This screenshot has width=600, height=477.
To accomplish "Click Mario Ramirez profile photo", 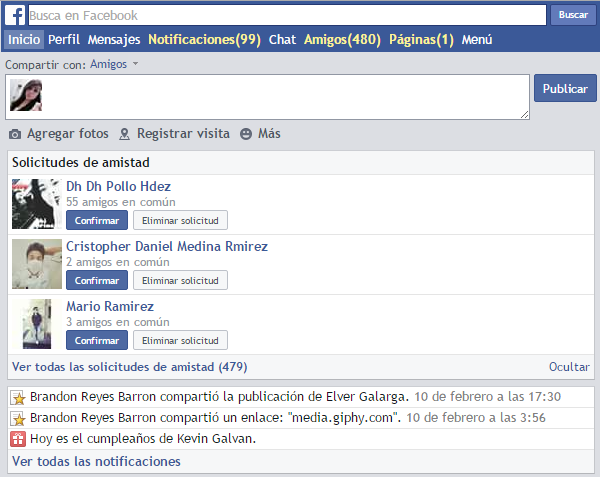I will pyautogui.click(x=37, y=324).
